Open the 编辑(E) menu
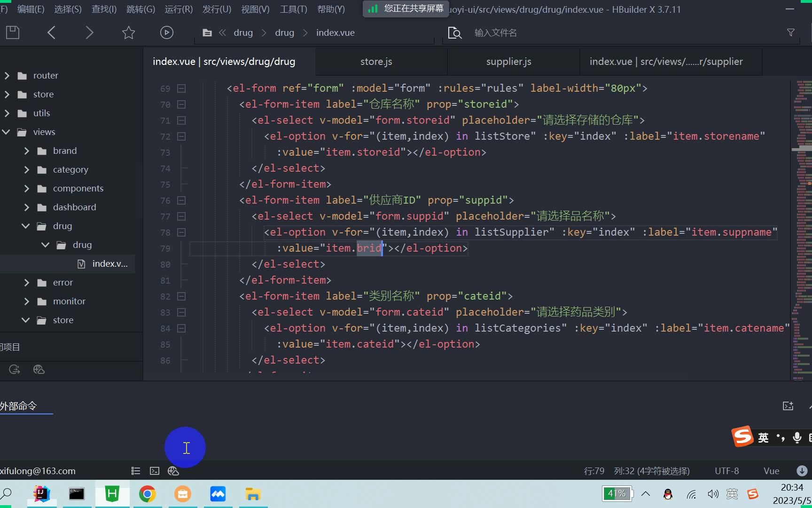 (31, 9)
